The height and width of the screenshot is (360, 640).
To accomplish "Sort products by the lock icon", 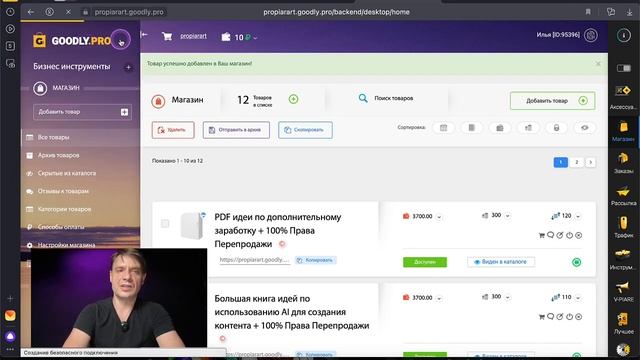I will tap(556, 128).
